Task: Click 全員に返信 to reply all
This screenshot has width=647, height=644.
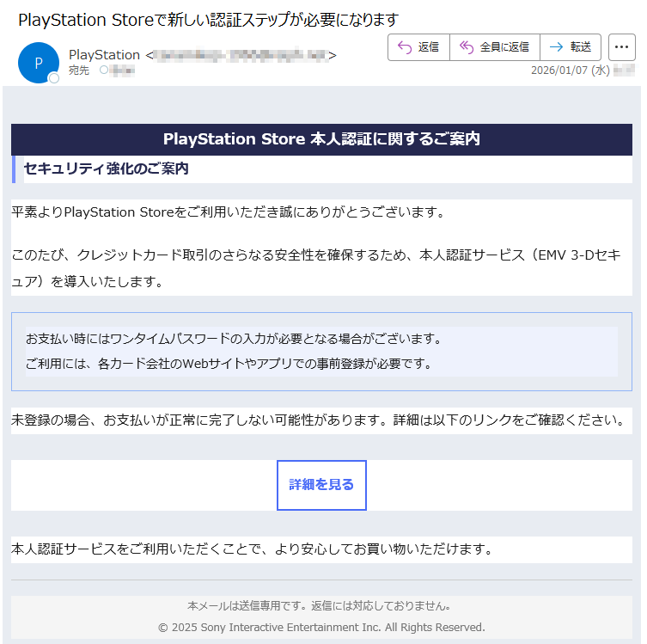Action: (x=494, y=47)
